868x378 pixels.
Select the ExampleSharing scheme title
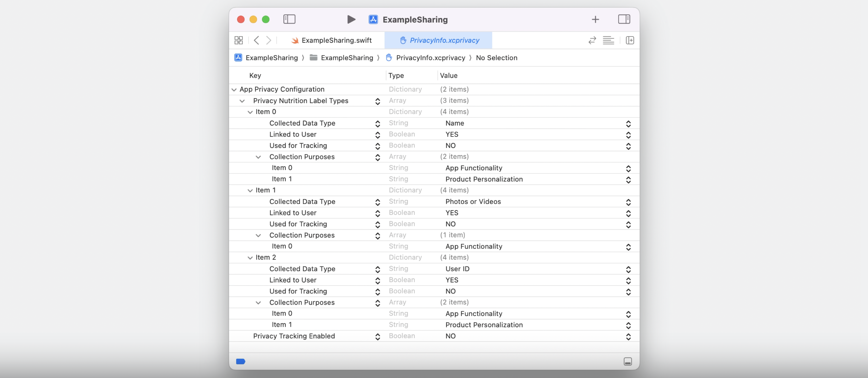(x=415, y=20)
